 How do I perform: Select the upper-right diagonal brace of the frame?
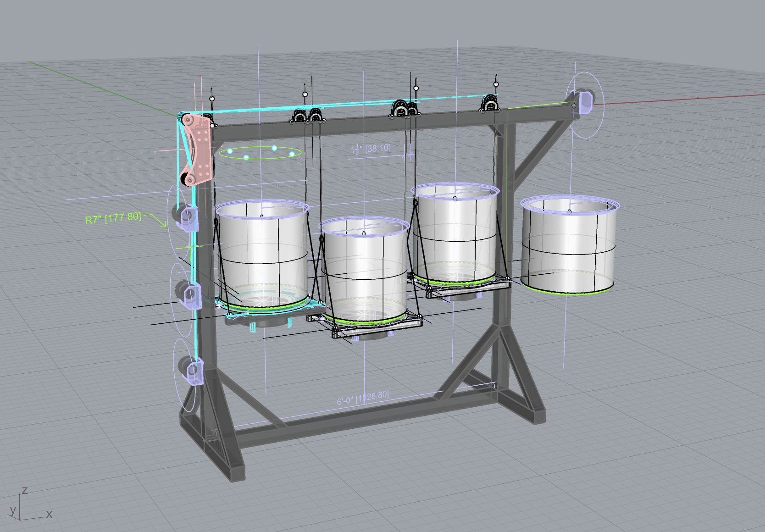[x=541, y=146]
